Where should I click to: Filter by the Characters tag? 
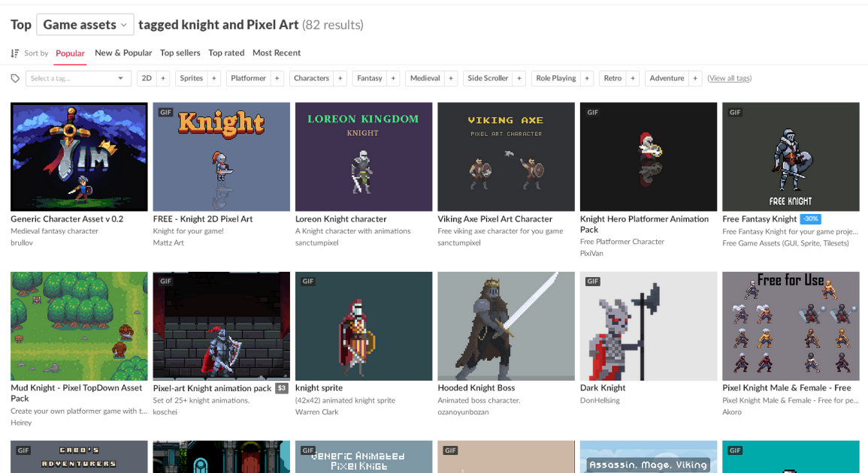[x=312, y=79]
